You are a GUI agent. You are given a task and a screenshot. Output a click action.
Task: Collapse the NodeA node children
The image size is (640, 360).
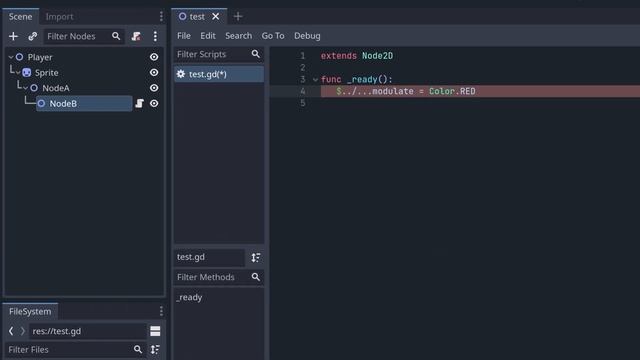[x=25, y=88]
